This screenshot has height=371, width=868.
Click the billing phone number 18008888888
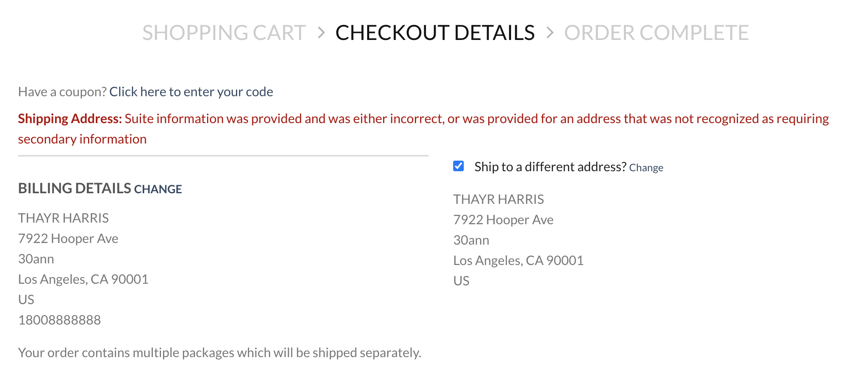tap(59, 320)
